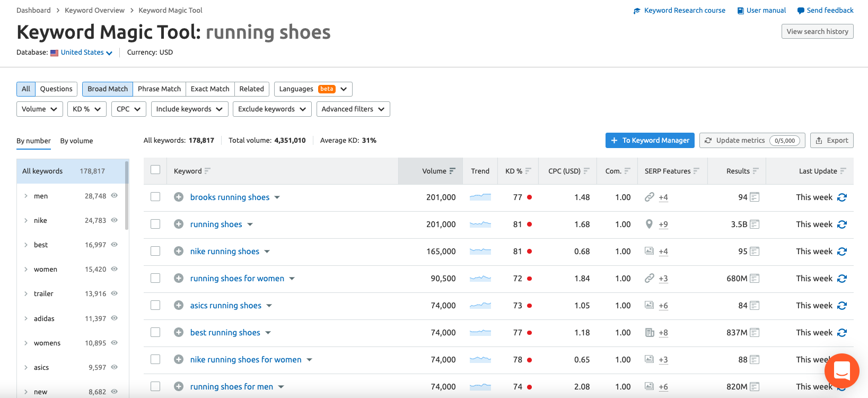
Task: Refresh metrics for running shoes row
Action: 842,224
